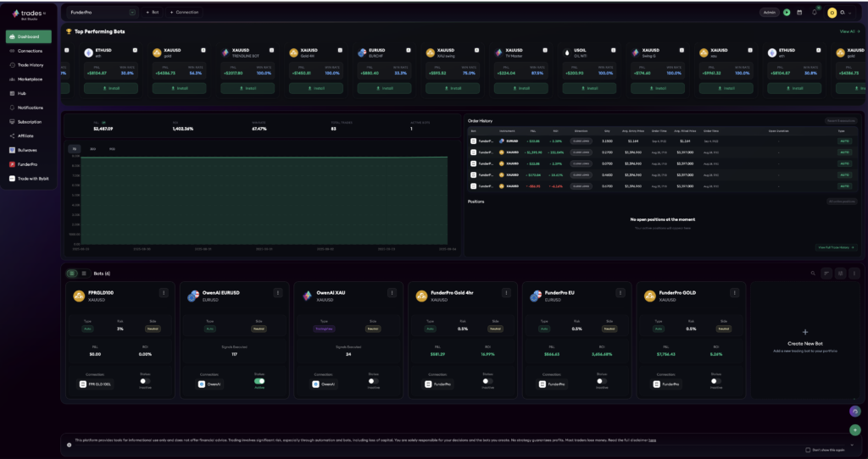This screenshot has width=868, height=459.
Task: Open Trade History from the sidebar
Action: click(28, 65)
